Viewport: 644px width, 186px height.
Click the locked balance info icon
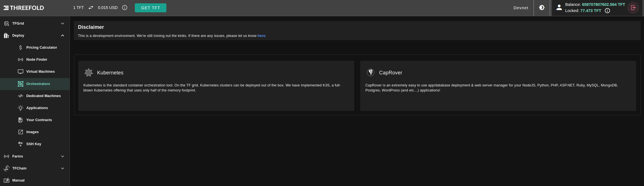[x=607, y=11]
